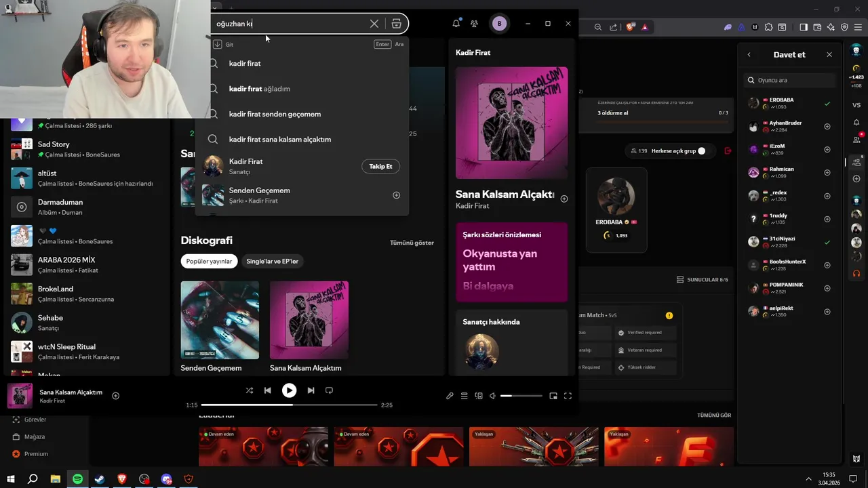This screenshot has height=488, width=868.
Task: Open Spotify friend activity icon
Action: [475, 24]
